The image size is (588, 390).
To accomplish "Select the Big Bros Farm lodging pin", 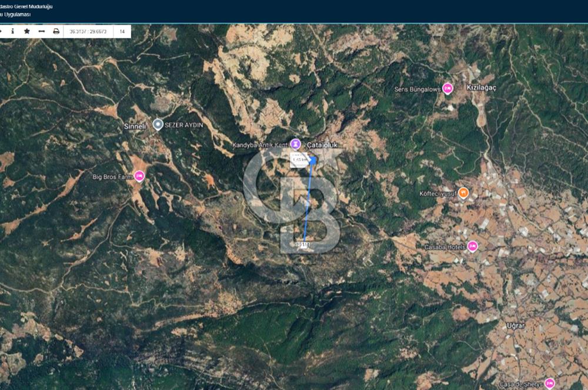I will pos(139,176).
